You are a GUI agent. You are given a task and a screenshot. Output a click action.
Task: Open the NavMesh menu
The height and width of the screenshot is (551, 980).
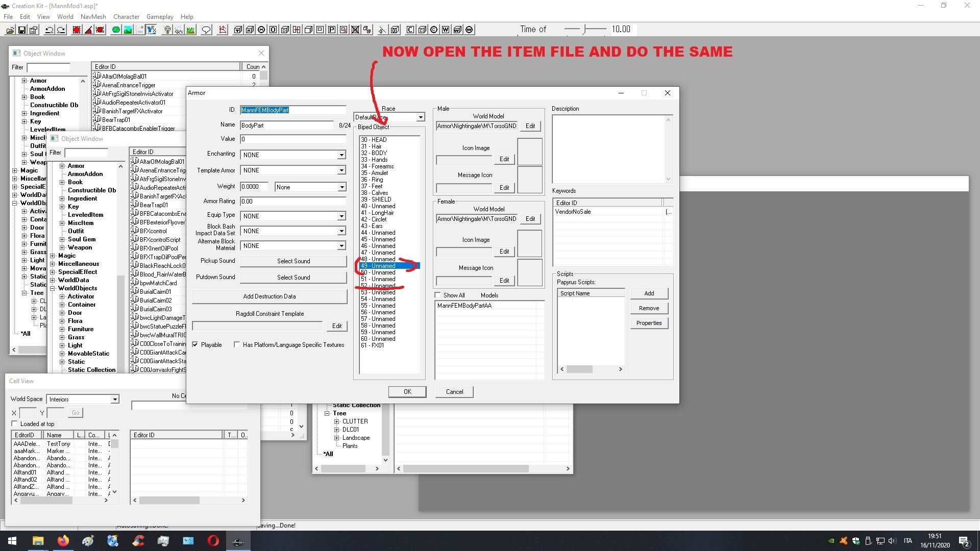93,16
